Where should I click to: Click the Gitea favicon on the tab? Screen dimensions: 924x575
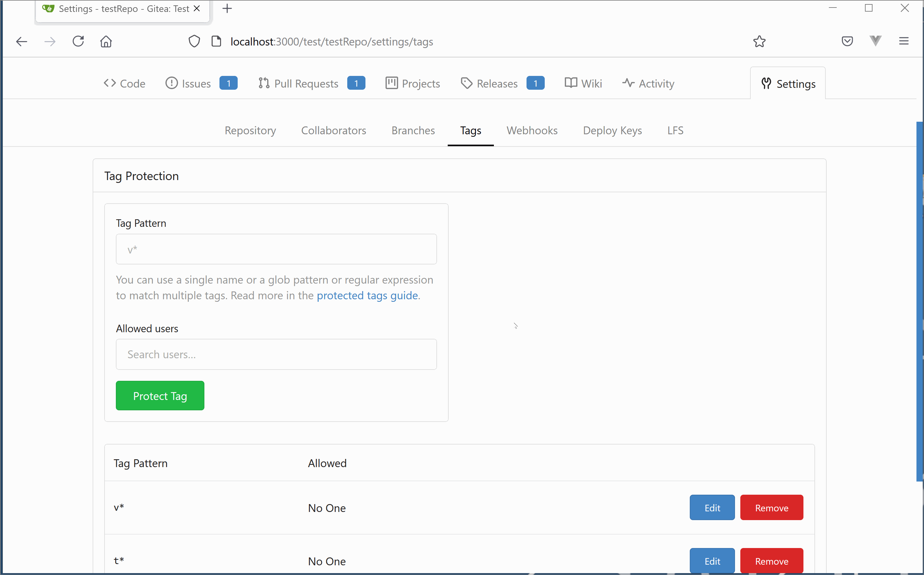click(48, 8)
